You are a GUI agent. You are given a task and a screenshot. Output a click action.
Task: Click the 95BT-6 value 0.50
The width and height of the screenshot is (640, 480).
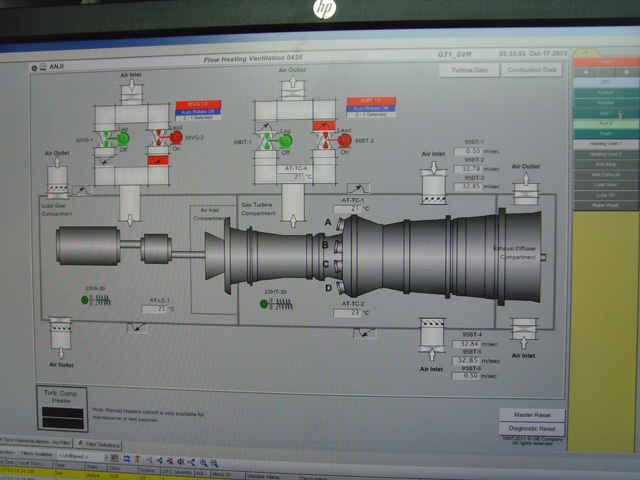pyautogui.click(x=465, y=376)
